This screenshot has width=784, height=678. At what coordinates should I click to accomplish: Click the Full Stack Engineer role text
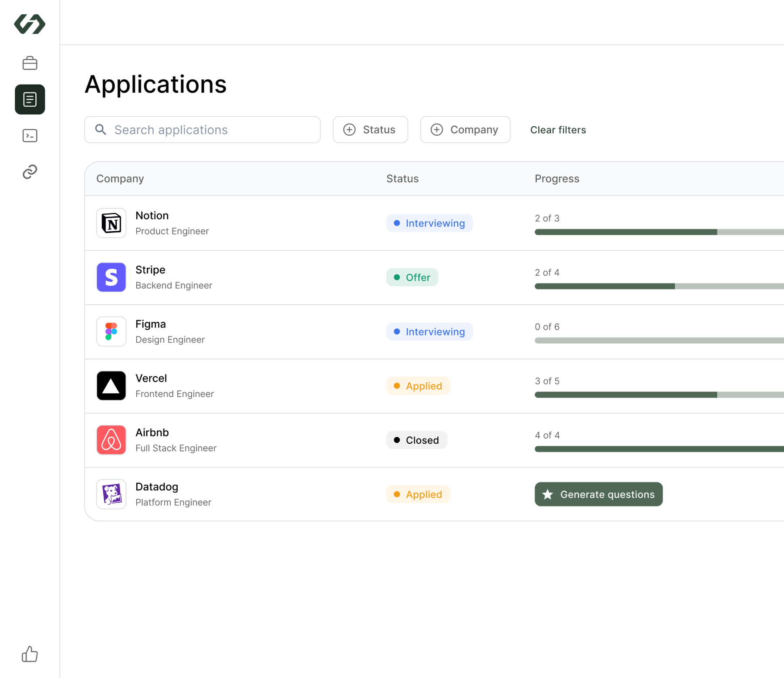(x=176, y=448)
